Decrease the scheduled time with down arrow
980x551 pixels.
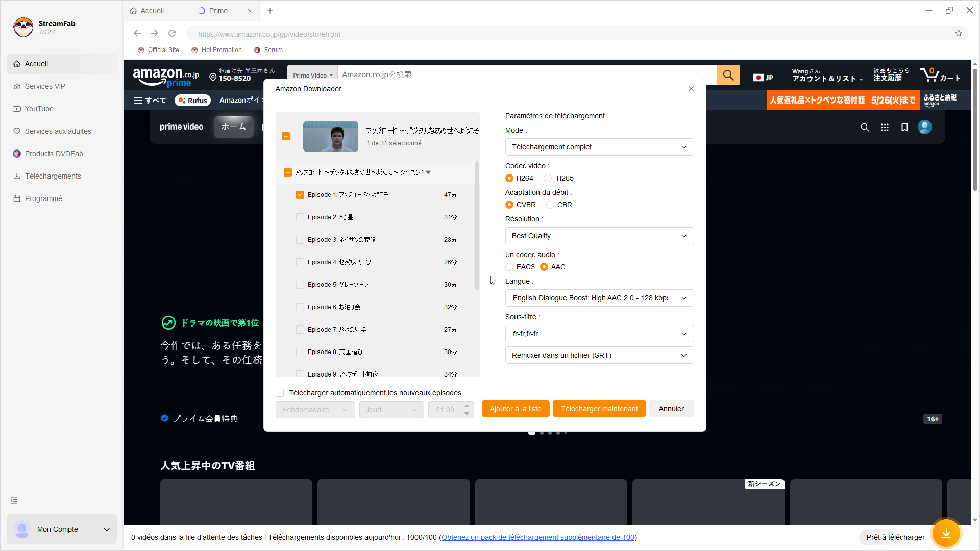[x=467, y=414]
